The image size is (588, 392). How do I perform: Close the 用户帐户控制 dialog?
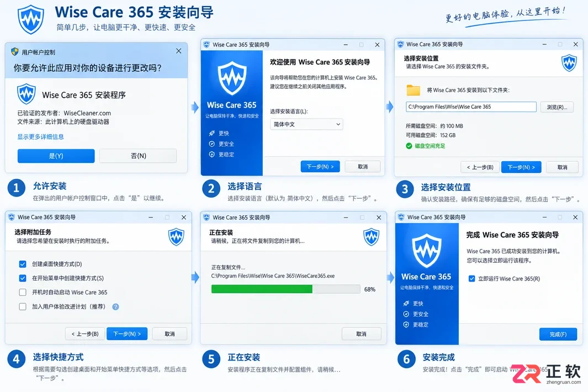(178, 51)
